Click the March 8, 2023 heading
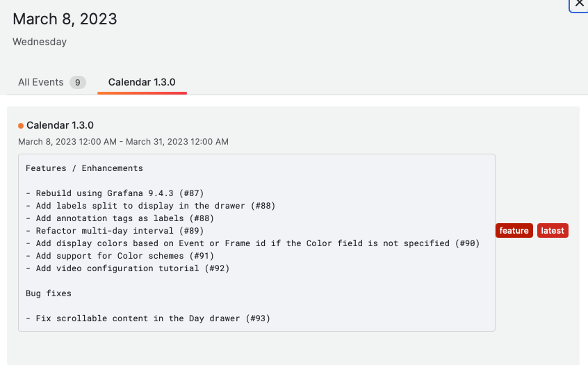 tap(65, 19)
